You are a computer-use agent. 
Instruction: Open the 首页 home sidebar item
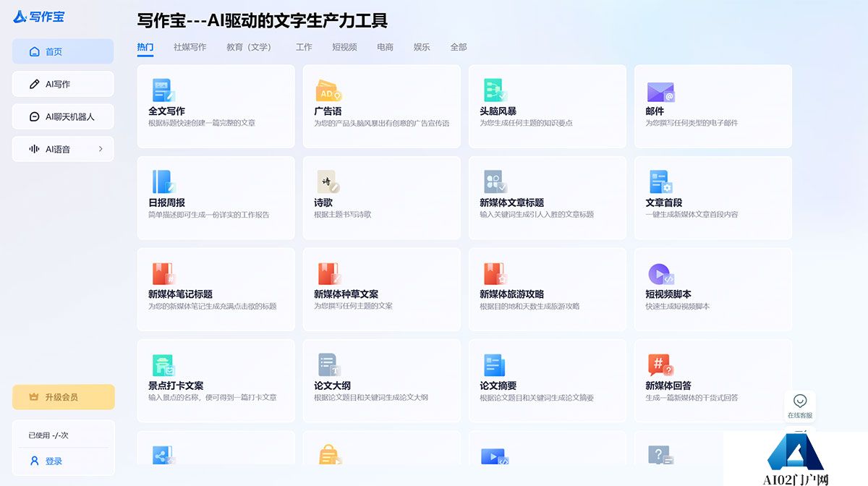[x=63, y=51]
